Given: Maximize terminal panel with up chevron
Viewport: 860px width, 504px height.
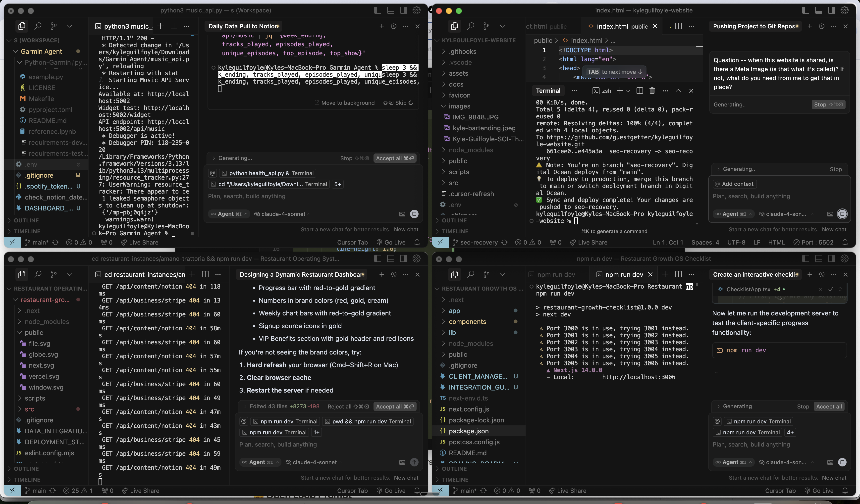Looking at the screenshot, I should coord(678,91).
